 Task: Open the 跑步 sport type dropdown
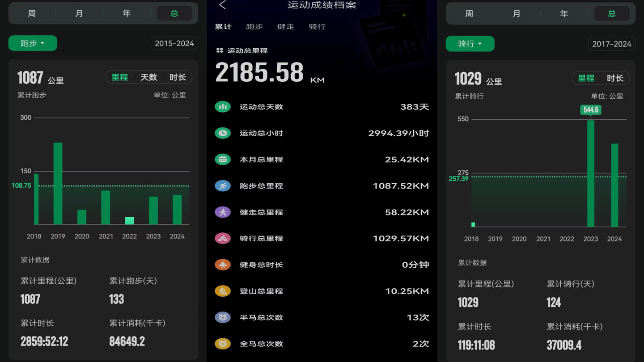click(33, 43)
